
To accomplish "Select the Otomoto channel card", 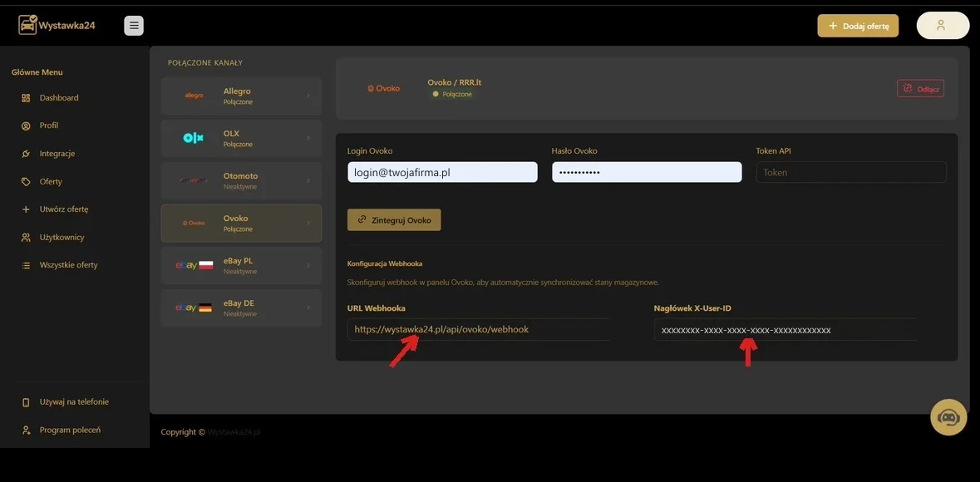I will (x=241, y=180).
